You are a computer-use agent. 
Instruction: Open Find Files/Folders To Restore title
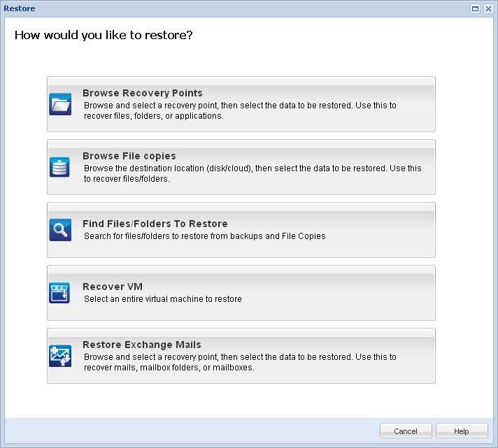coord(155,224)
